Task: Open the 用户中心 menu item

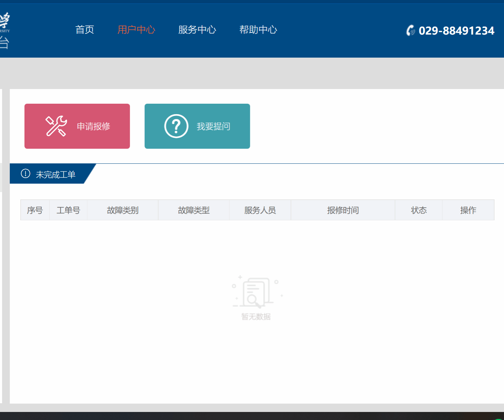Action: click(136, 30)
